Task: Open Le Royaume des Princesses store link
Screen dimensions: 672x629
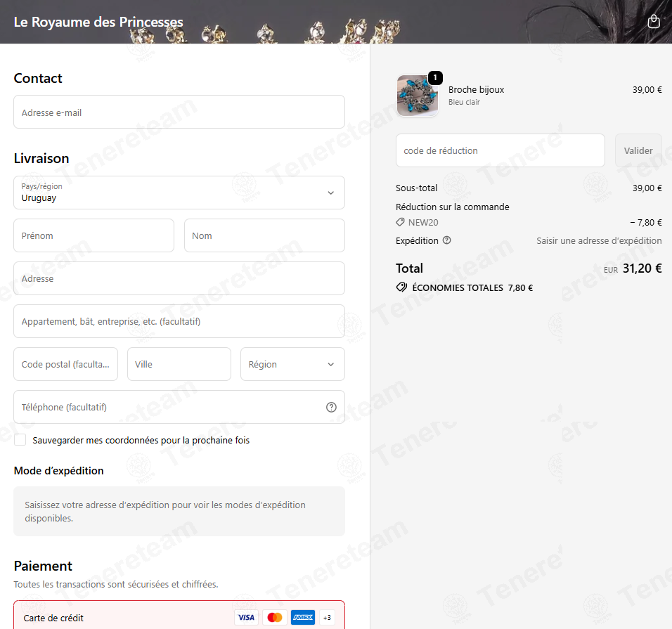Action: [98, 22]
